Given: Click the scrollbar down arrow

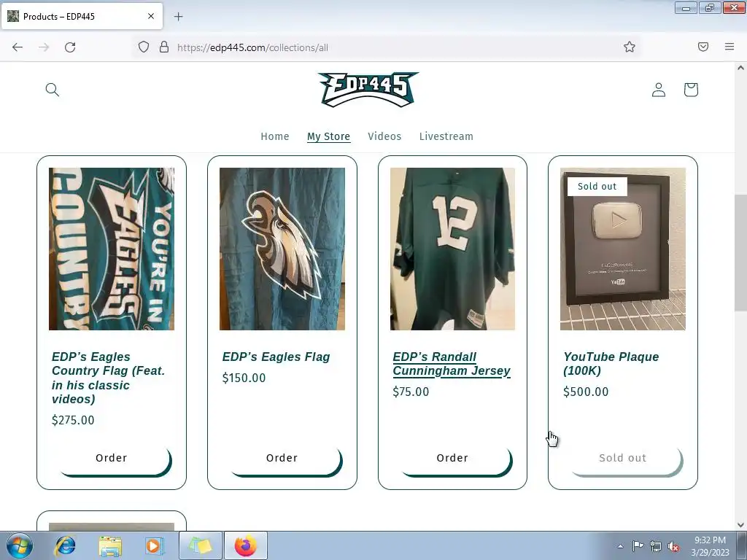Looking at the screenshot, I should 740,525.
